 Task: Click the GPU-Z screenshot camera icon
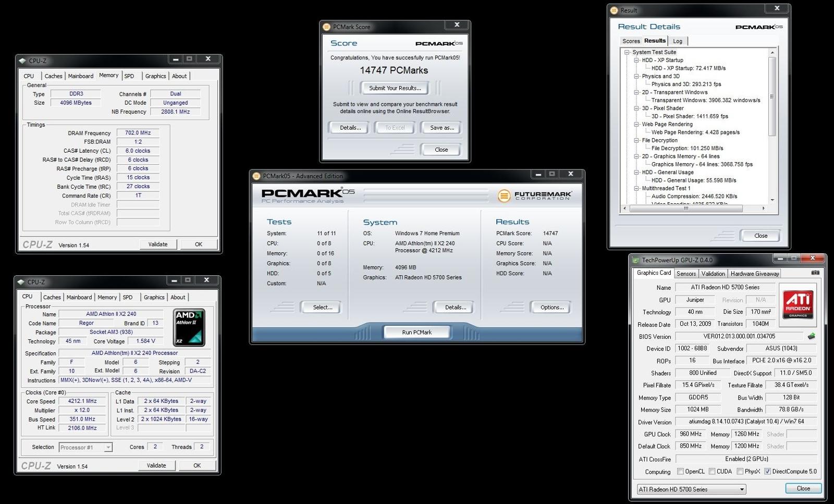[815, 273]
